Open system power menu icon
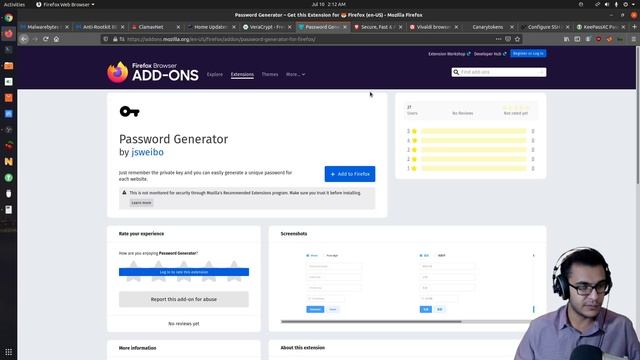Screen dimensions: 640x360 pyautogui.click(x=625, y=4)
